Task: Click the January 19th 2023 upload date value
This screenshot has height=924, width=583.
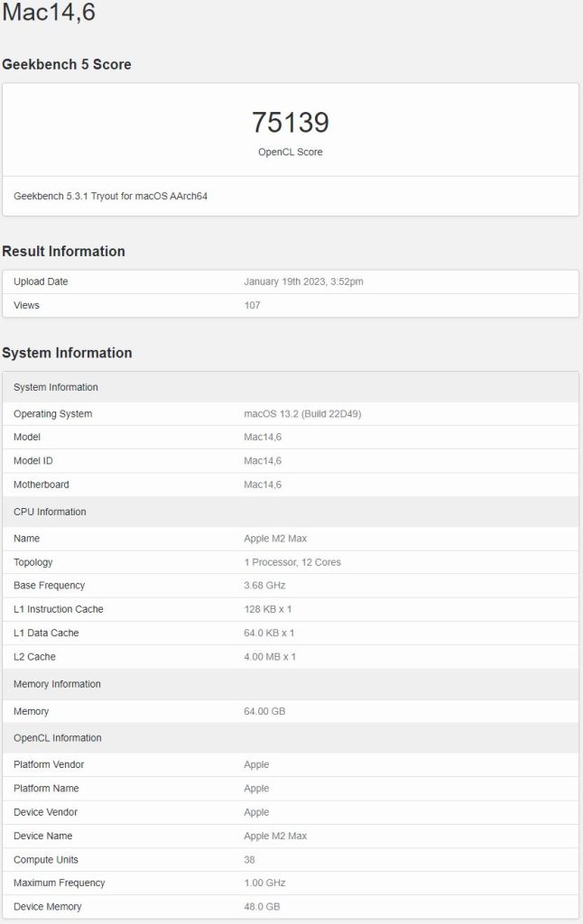Action: [303, 282]
